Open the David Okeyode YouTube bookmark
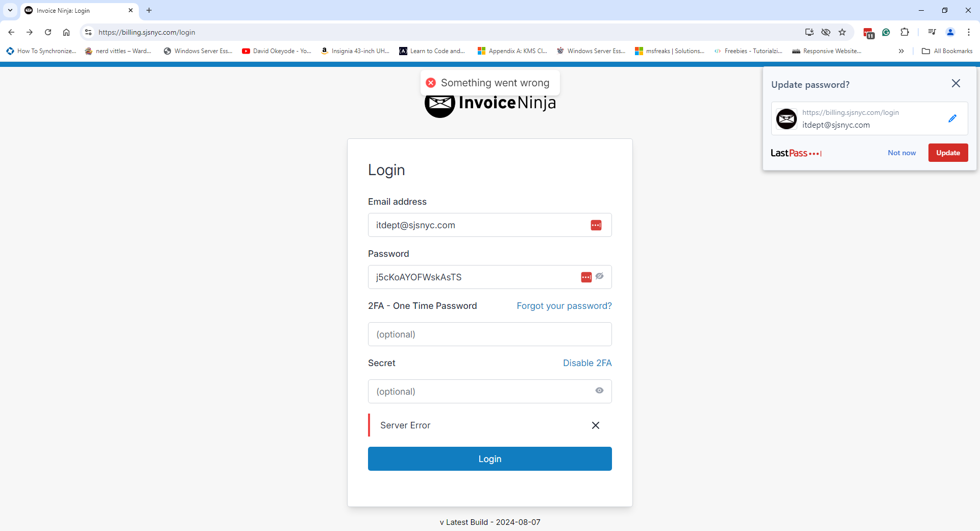 [277, 51]
